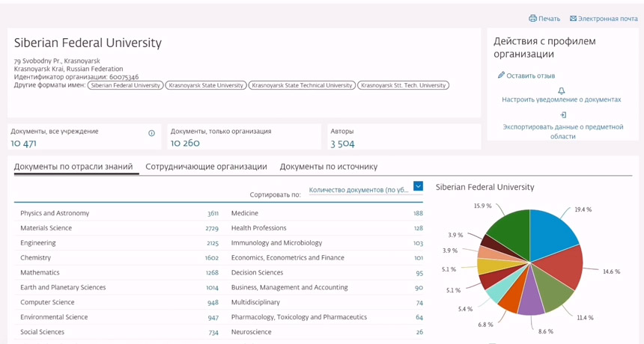
Task: Click the envelope icon for Электронная почта
Action: (x=573, y=19)
